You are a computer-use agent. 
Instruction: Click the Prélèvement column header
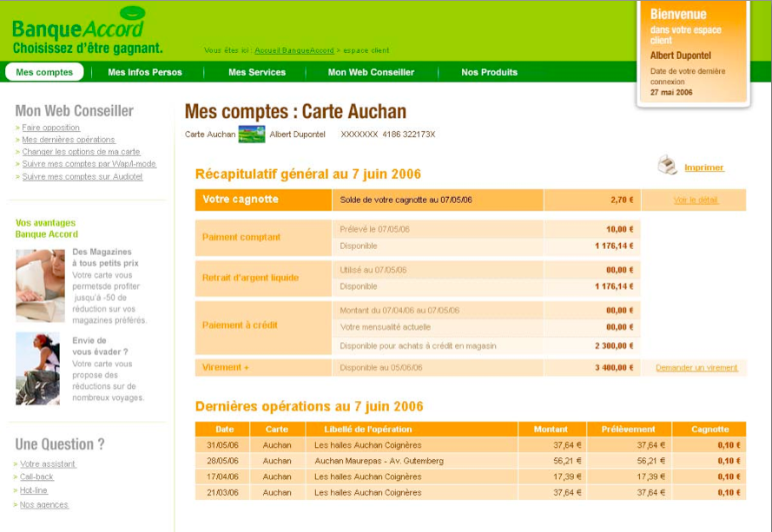pyautogui.click(x=628, y=429)
